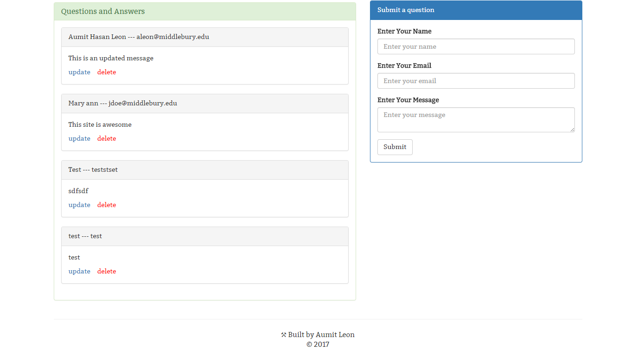Image resolution: width=644 pixels, height=351 pixels.
Task: Click the 'sdfsdf' message text
Action: (x=78, y=191)
